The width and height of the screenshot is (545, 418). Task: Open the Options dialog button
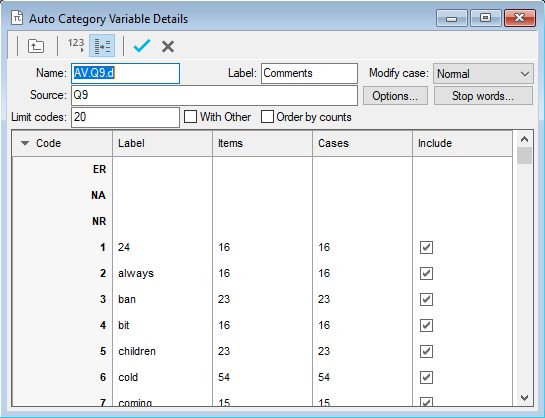point(395,96)
